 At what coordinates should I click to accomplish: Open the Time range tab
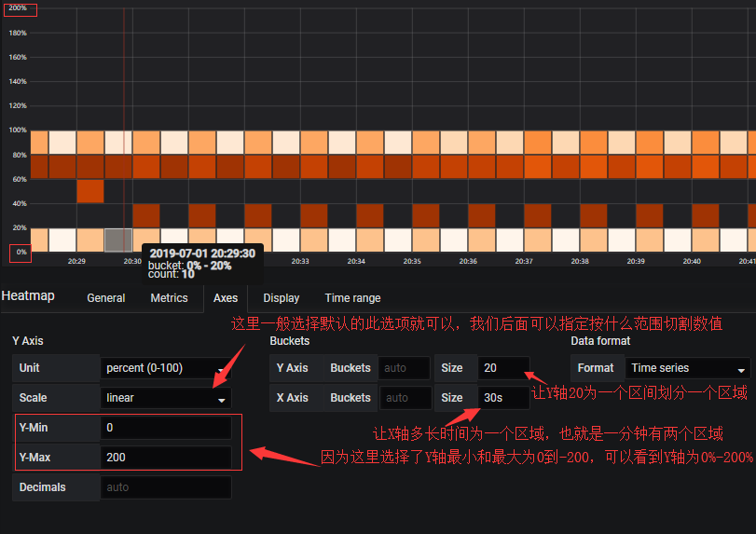click(x=352, y=298)
